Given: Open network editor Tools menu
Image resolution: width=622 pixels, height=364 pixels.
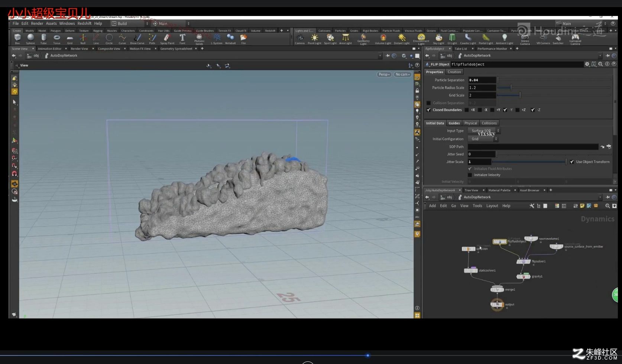Looking at the screenshot, I should coord(477,206).
